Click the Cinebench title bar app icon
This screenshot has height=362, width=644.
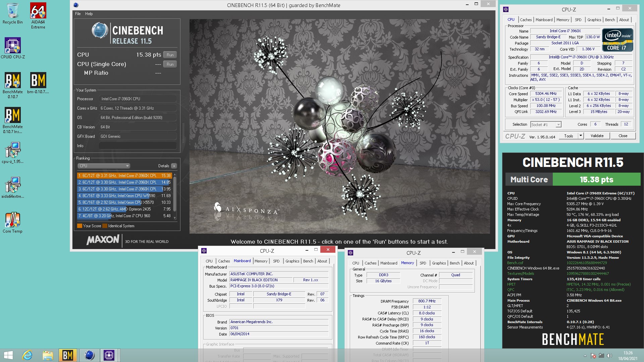76,5
